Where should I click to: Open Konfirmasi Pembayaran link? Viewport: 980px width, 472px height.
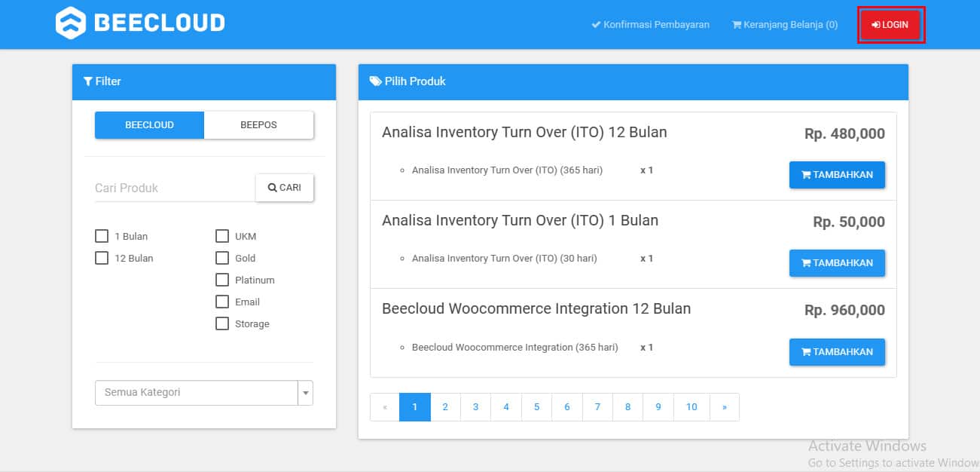click(x=651, y=25)
